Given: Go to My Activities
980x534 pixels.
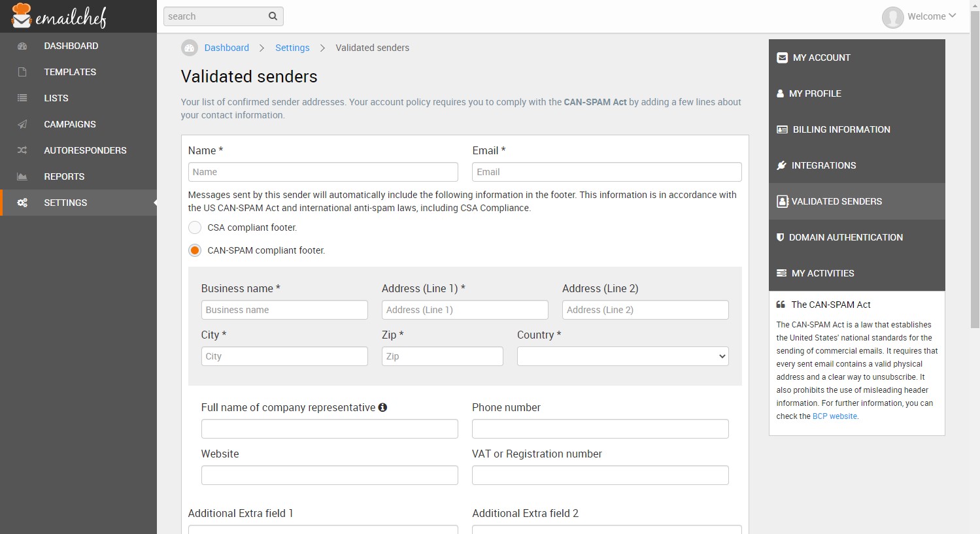Looking at the screenshot, I should 857,273.
